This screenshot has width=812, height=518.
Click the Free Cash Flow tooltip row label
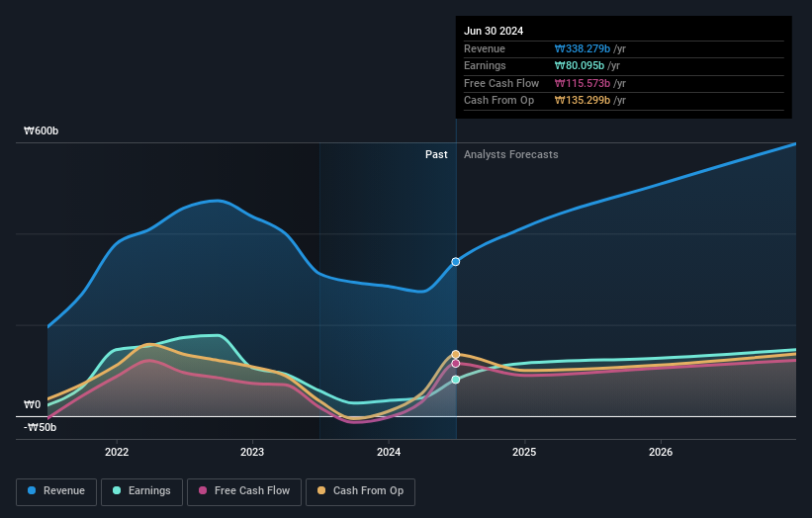pos(501,83)
